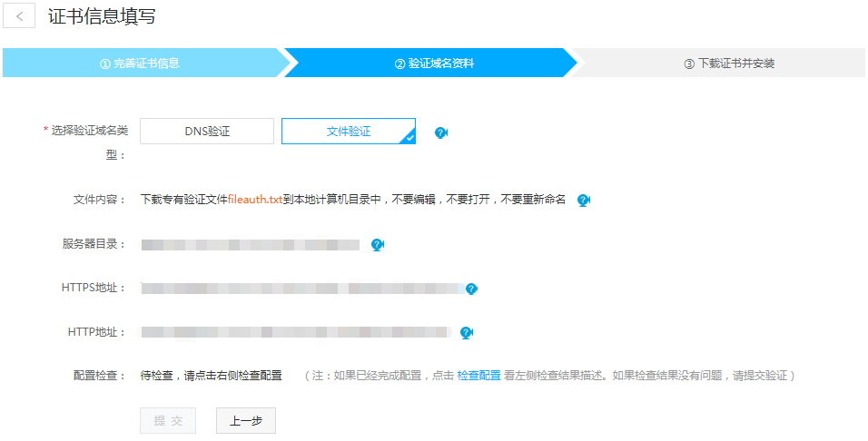
Task: Click 上一步 to go back
Action: coord(245,421)
